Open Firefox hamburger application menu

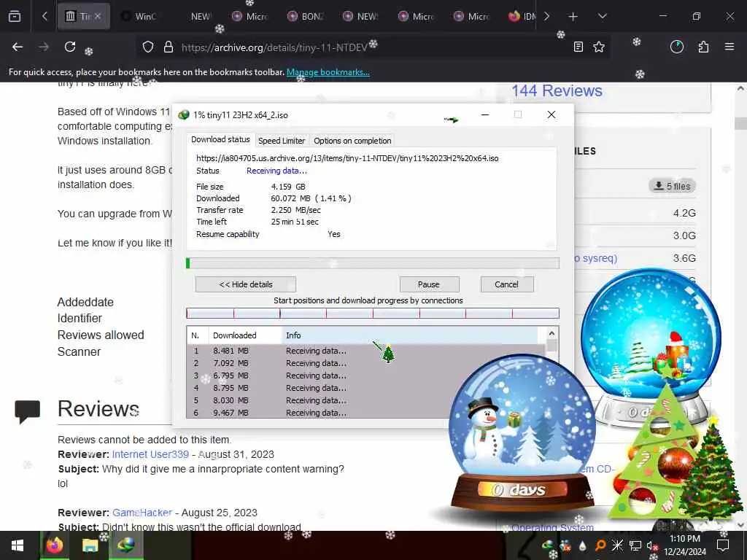tap(729, 47)
